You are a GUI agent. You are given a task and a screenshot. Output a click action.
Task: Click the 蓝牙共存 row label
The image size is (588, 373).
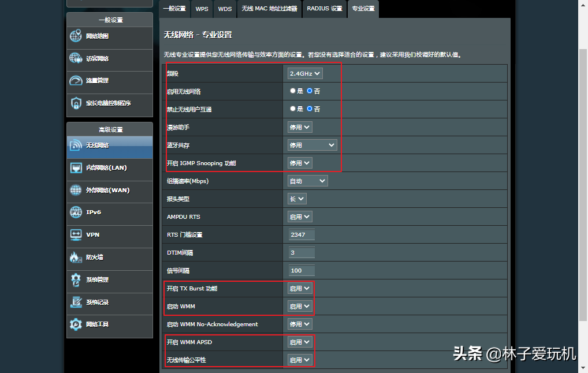coord(178,145)
